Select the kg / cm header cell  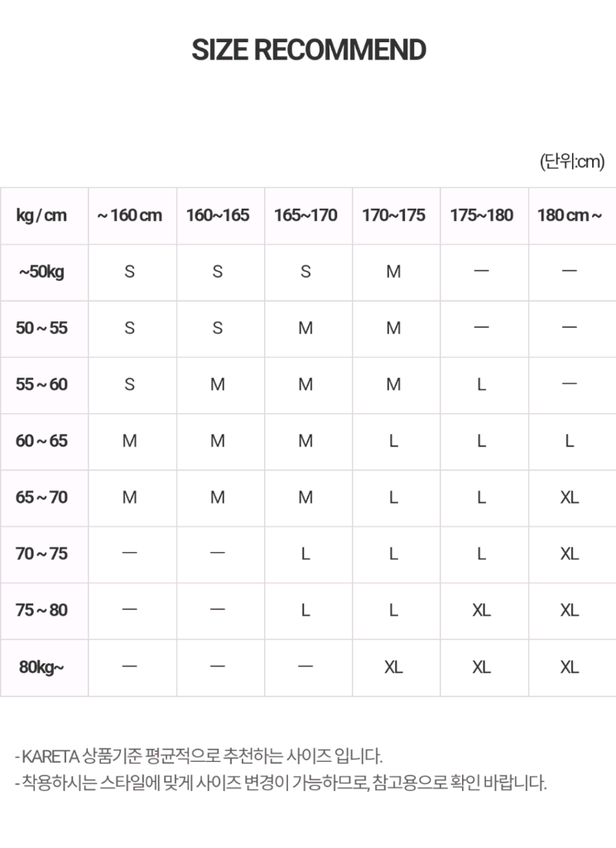(41, 215)
